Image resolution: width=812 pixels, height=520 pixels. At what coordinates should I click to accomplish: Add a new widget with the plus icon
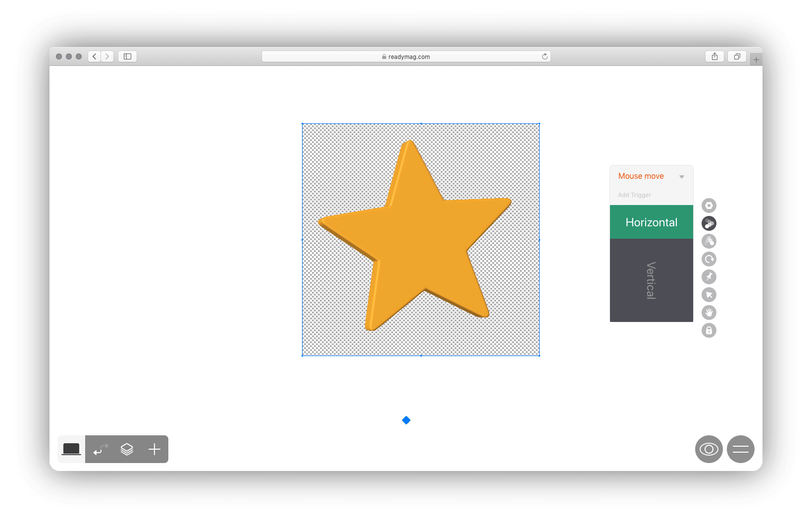pyautogui.click(x=154, y=449)
